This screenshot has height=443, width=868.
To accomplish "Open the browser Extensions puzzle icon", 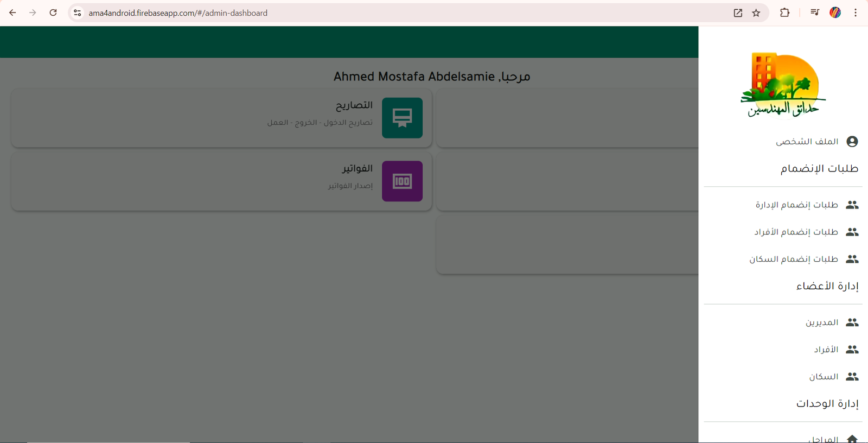I will point(784,12).
